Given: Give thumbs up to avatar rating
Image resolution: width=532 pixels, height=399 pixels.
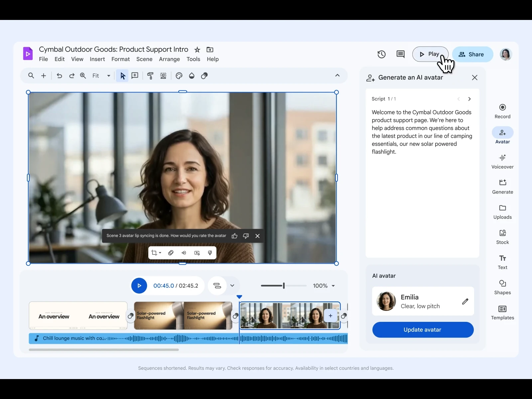Looking at the screenshot, I should point(234,236).
